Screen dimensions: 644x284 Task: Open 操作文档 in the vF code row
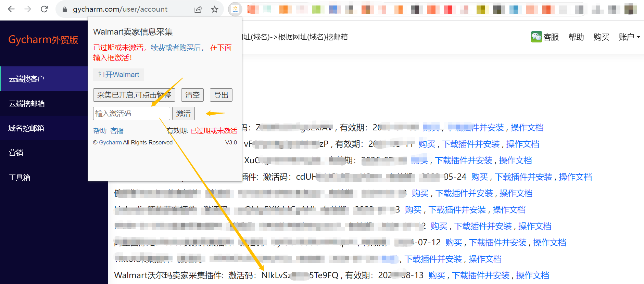523,144
